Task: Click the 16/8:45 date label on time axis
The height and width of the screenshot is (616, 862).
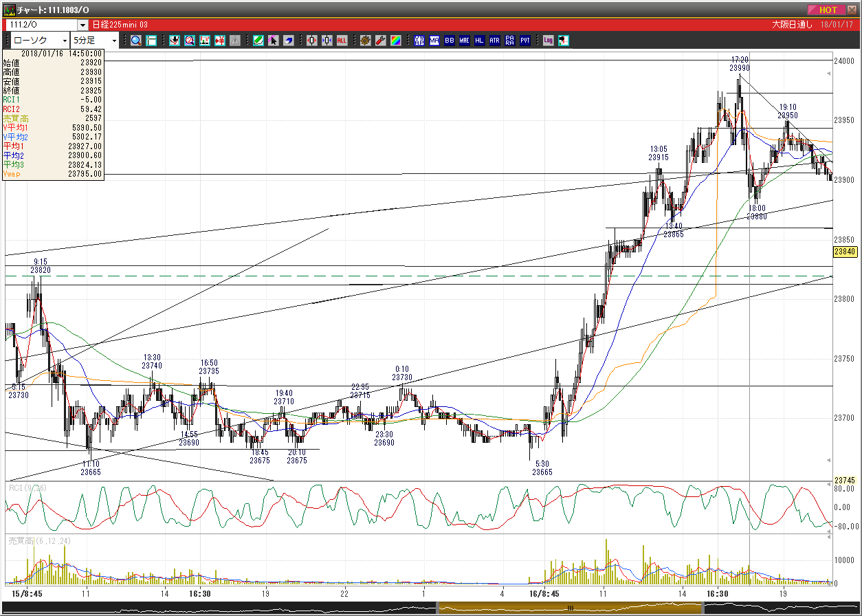Action: click(544, 593)
